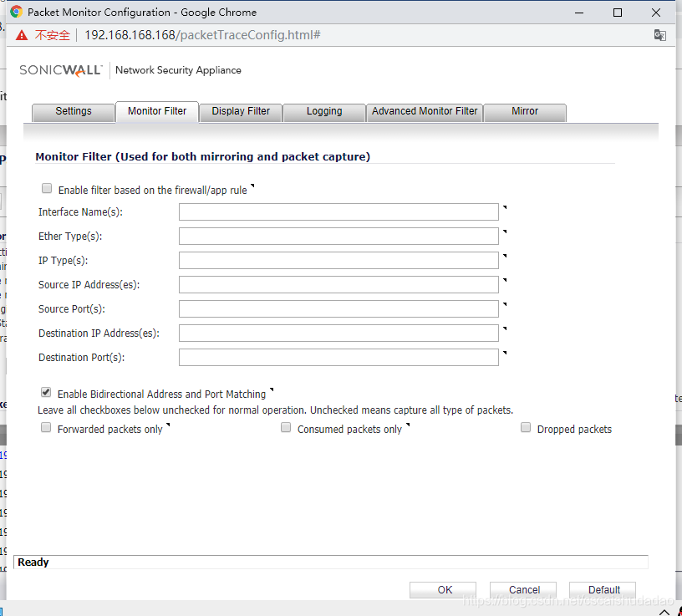The height and width of the screenshot is (616, 682).
Task: Click tooltip marker beside Ether Type(s) field
Action: coord(505,232)
